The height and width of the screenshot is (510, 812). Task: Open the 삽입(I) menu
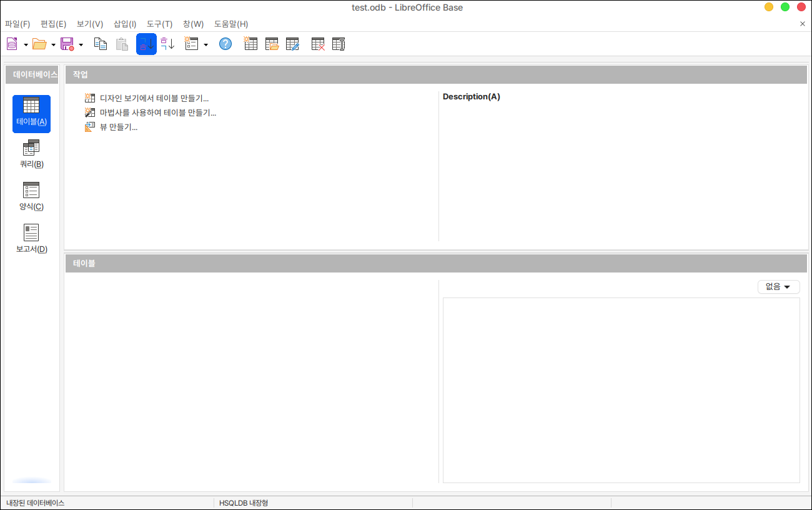[125, 24]
